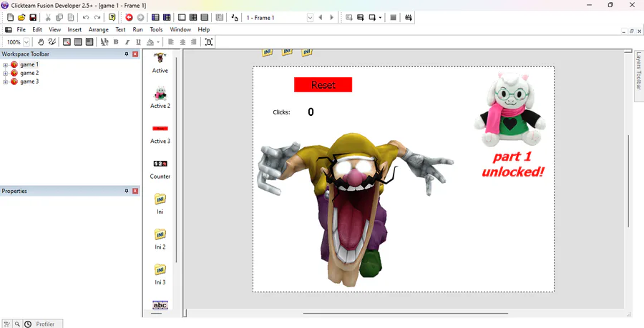644x328 pixels.
Task: Toggle underline text formatting
Action: (138, 42)
